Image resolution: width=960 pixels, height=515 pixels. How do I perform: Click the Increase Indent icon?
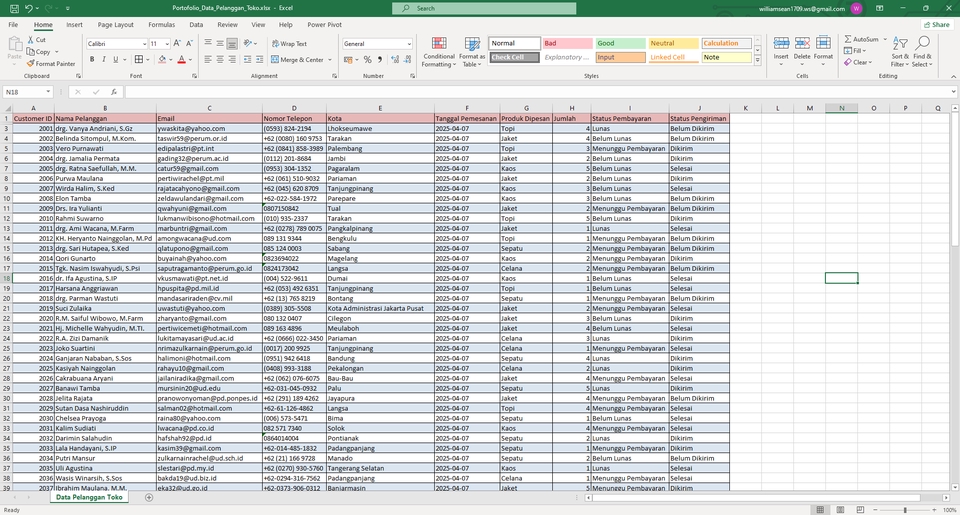coord(260,59)
